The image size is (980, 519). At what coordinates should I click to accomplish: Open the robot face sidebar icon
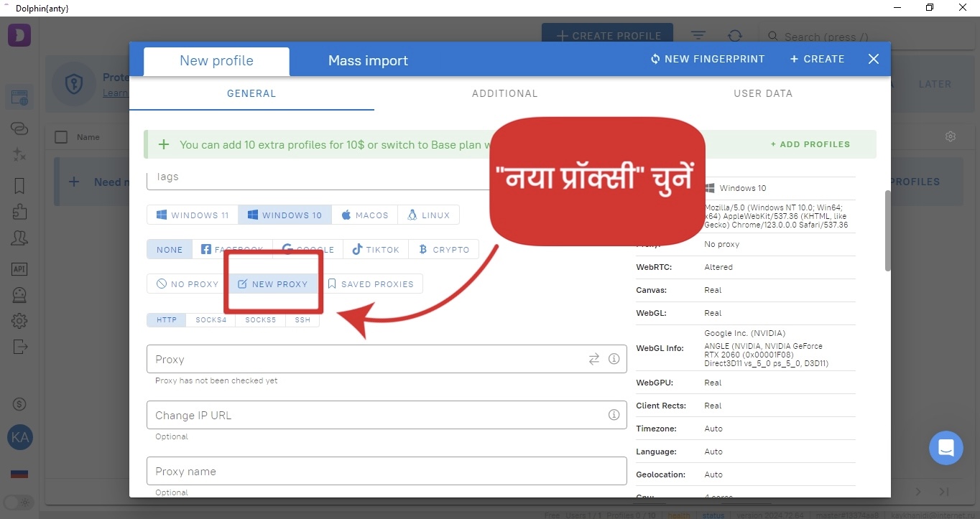click(19, 294)
